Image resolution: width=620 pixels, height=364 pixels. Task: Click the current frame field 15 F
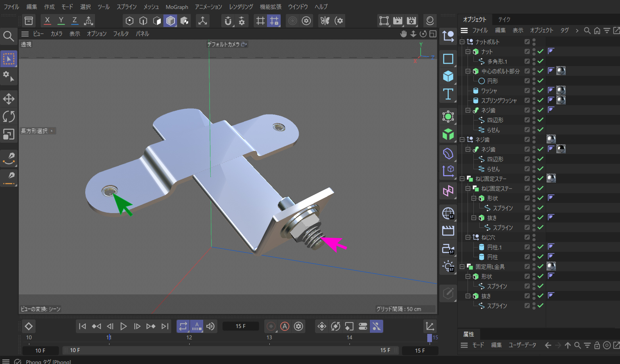pos(241,326)
